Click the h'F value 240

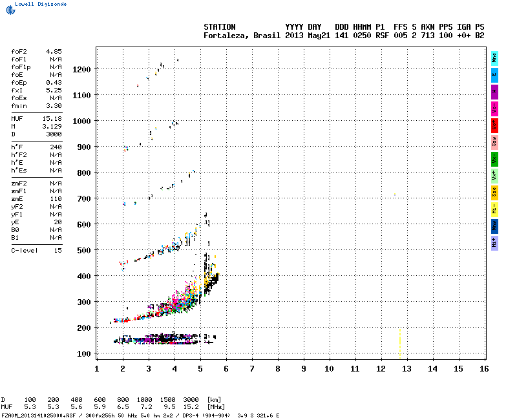click(x=56, y=147)
